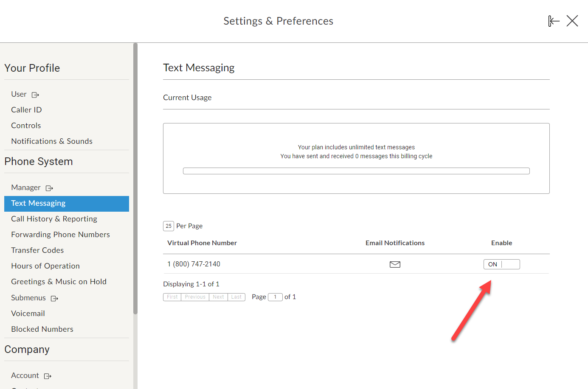This screenshot has height=389, width=588.
Task: Open email notifications for 1 (800) 747-2140
Action: click(x=395, y=264)
